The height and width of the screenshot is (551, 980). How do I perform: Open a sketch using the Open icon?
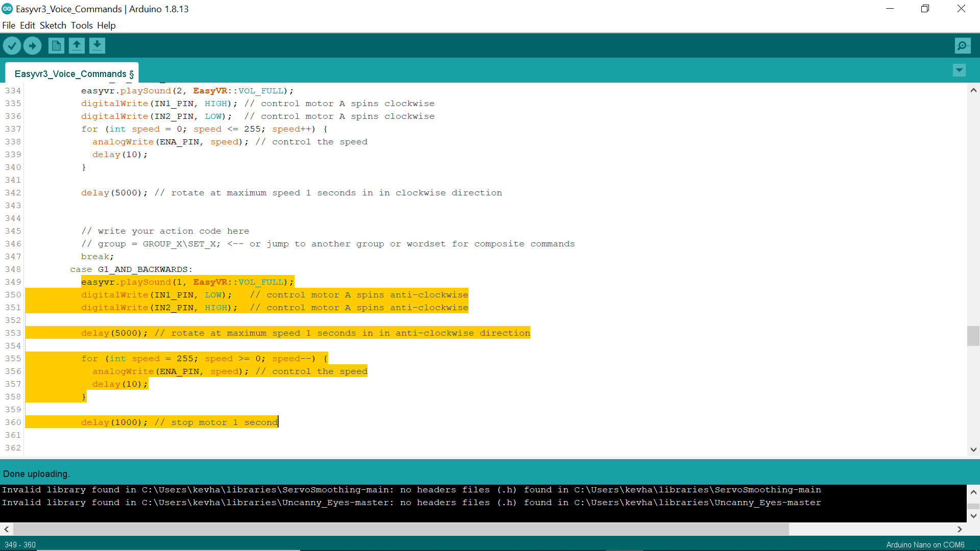(x=77, y=45)
